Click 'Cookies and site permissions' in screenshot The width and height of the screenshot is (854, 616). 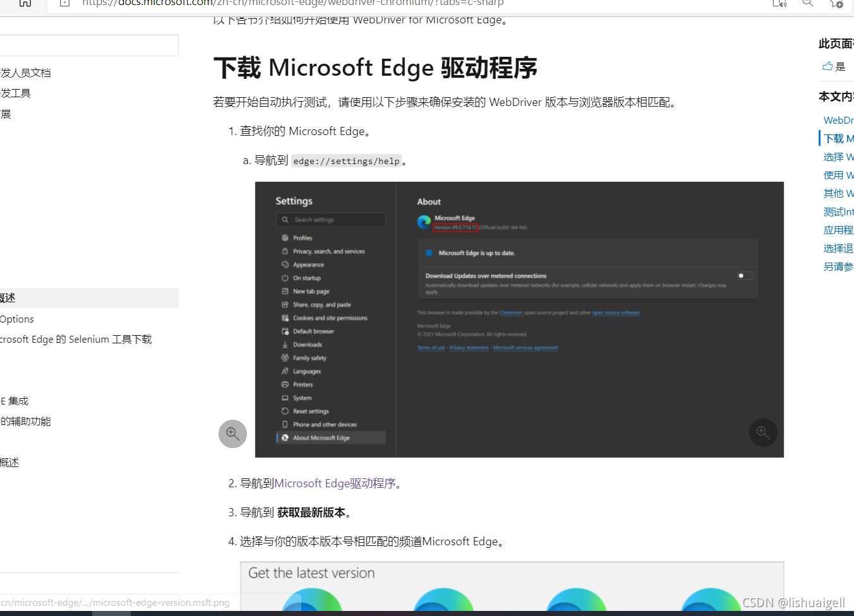click(330, 317)
